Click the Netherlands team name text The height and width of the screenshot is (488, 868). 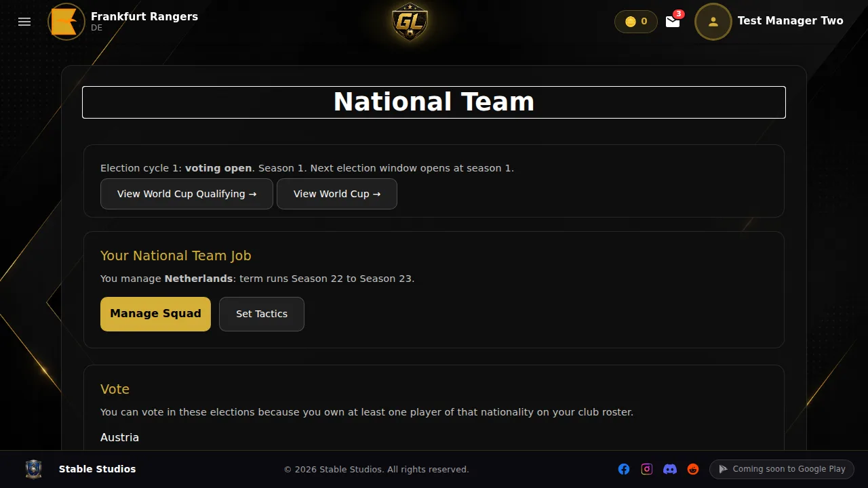197,279
